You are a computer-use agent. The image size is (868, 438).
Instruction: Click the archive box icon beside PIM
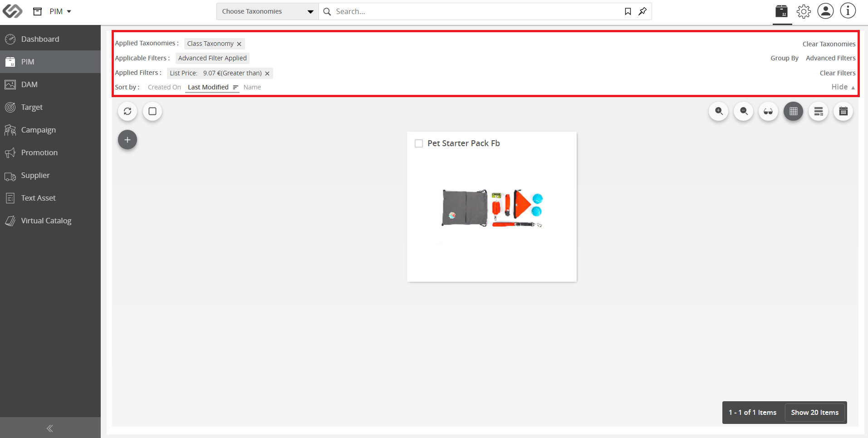pos(38,11)
